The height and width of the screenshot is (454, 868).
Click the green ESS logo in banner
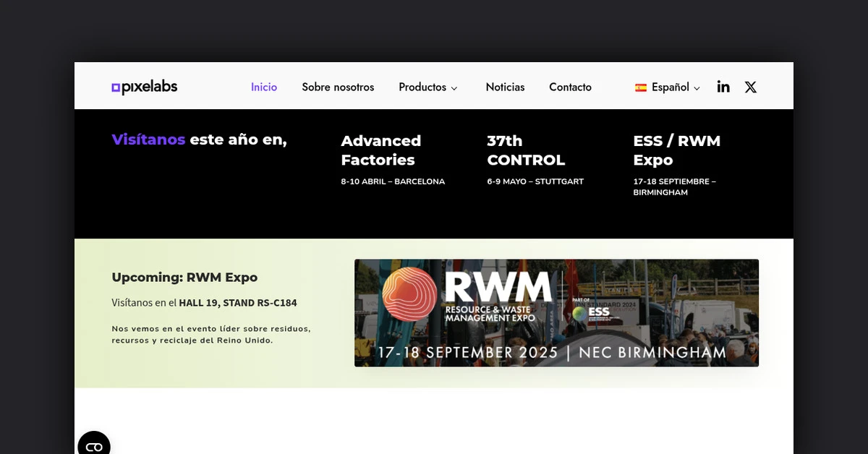point(579,313)
